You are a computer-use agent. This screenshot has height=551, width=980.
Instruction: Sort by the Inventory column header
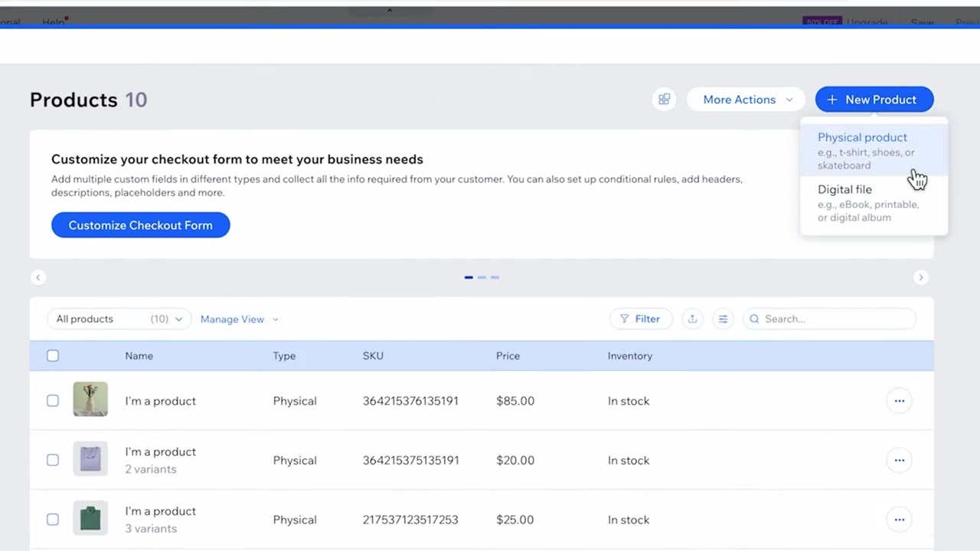pos(630,356)
